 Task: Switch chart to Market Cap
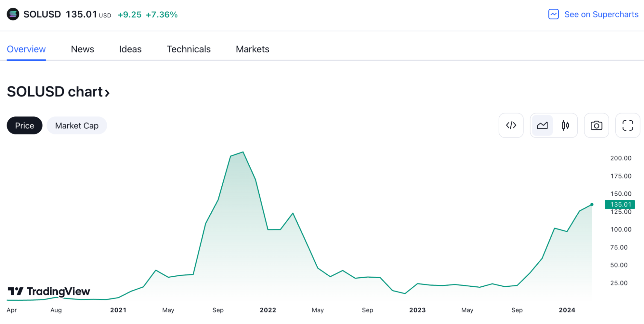[77, 125]
